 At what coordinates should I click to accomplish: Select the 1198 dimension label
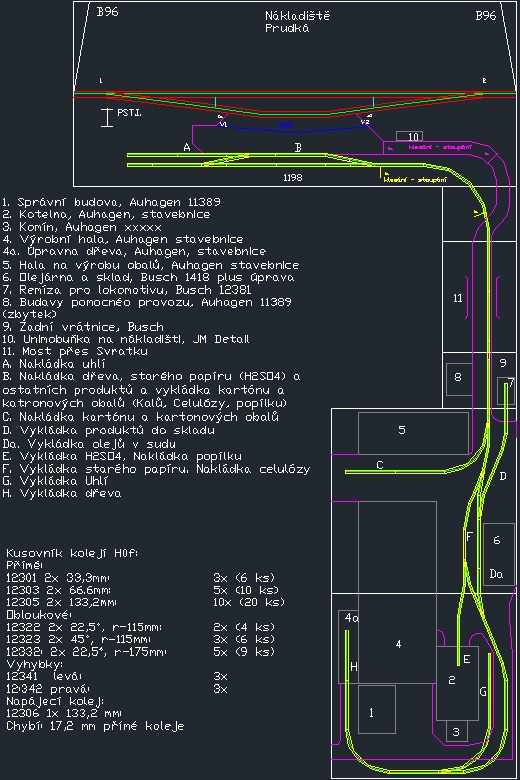click(292, 178)
